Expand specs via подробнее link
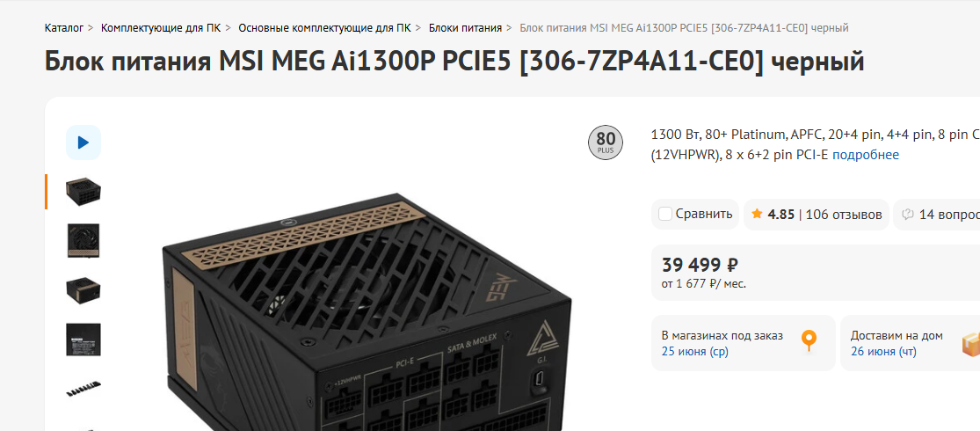The height and width of the screenshot is (431, 980). [866, 155]
